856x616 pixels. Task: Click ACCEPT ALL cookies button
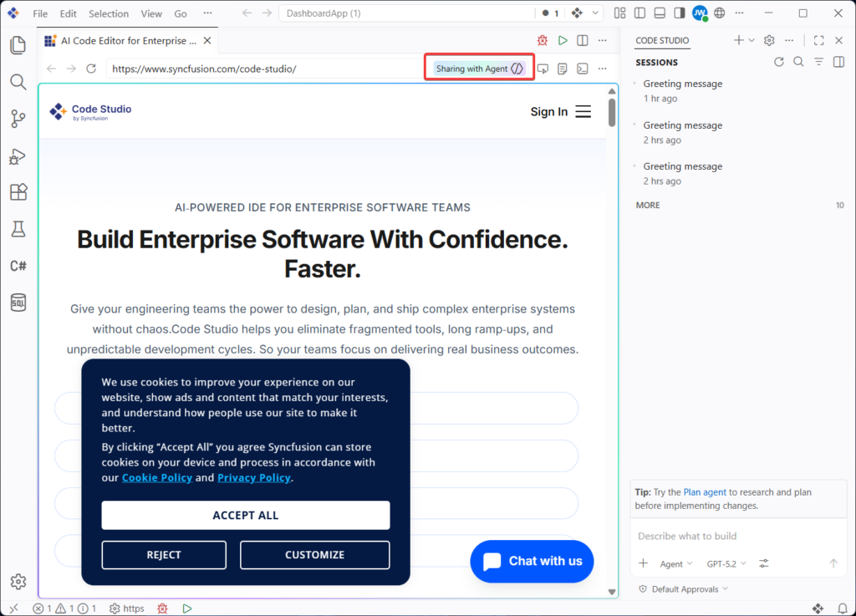tap(246, 515)
